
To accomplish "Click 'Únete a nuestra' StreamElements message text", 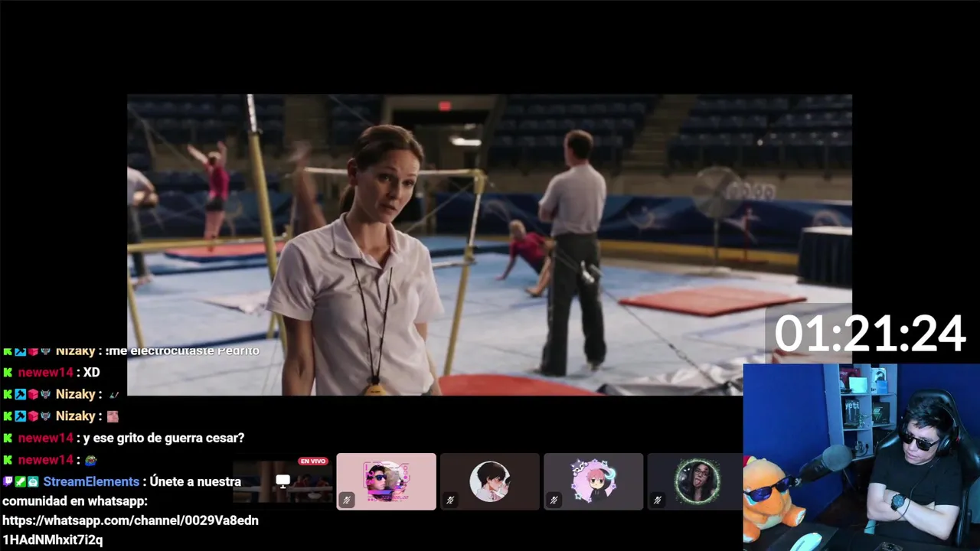I will pos(195,482).
